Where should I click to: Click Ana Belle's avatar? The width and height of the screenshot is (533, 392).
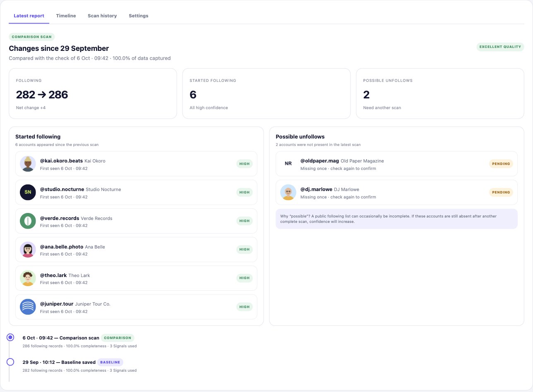tap(28, 249)
